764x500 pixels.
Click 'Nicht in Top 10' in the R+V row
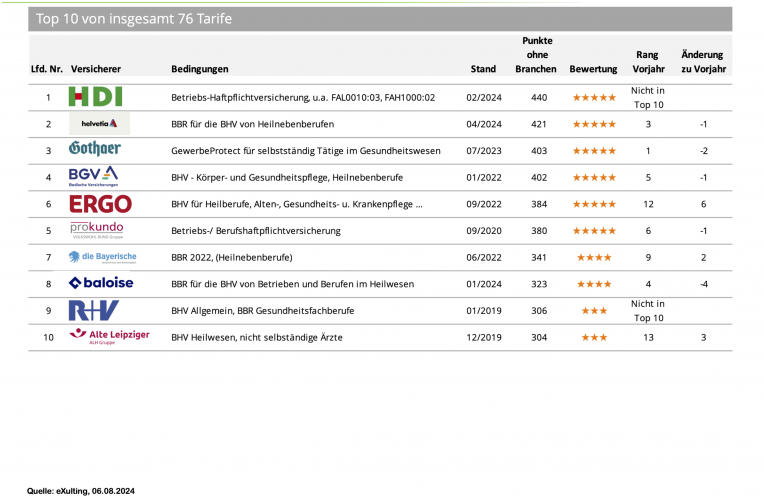pos(648,311)
